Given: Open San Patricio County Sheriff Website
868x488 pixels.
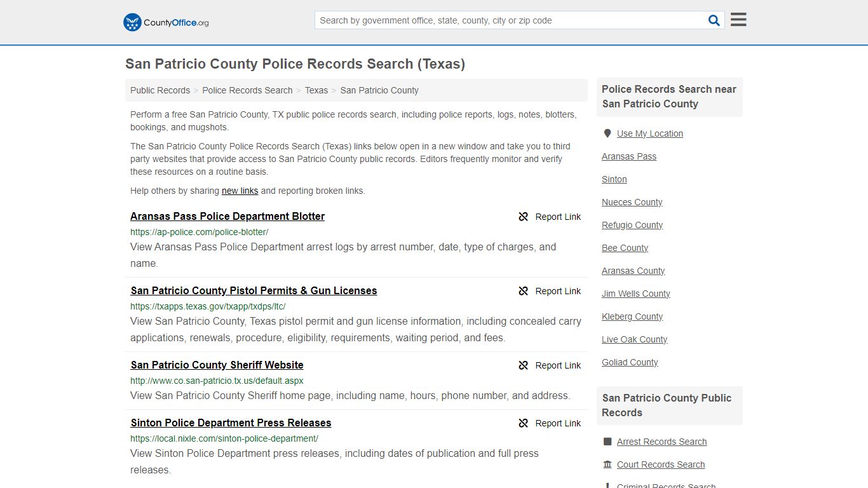Looking at the screenshot, I should pyautogui.click(x=217, y=365).
